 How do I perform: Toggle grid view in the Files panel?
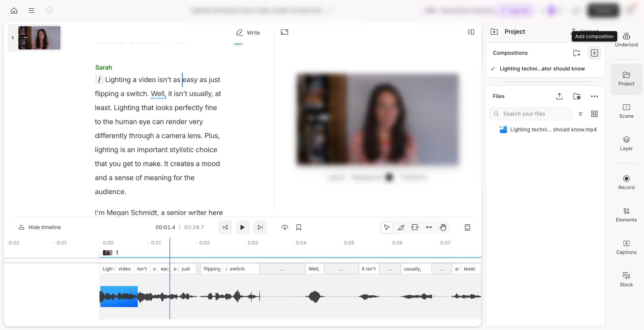pyautogui.click(x=595, y=114)
